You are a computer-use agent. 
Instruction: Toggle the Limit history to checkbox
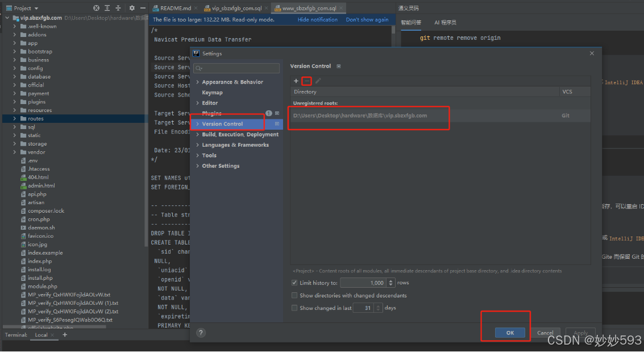tap(294, 283)
